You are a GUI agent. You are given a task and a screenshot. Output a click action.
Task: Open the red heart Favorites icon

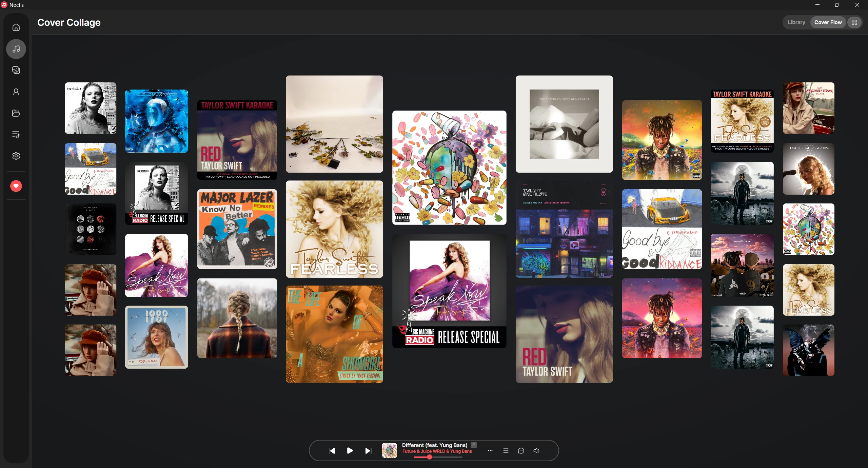tap(16, 186)
